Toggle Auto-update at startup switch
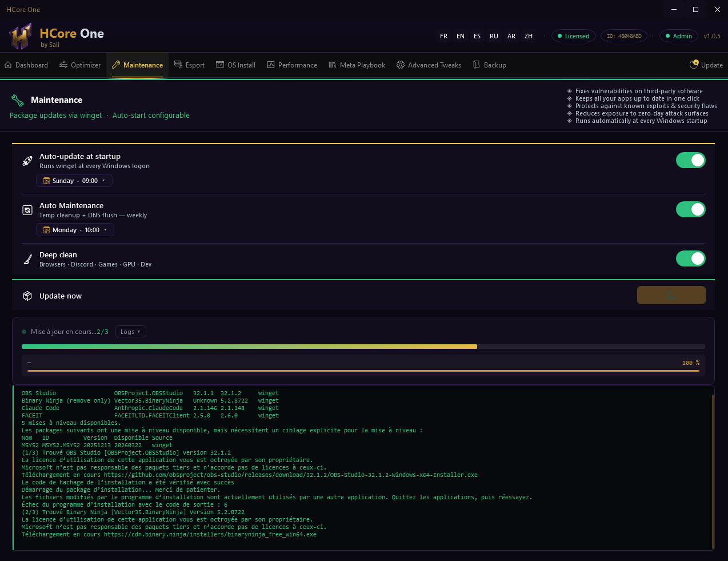 (x=691, y=160)
